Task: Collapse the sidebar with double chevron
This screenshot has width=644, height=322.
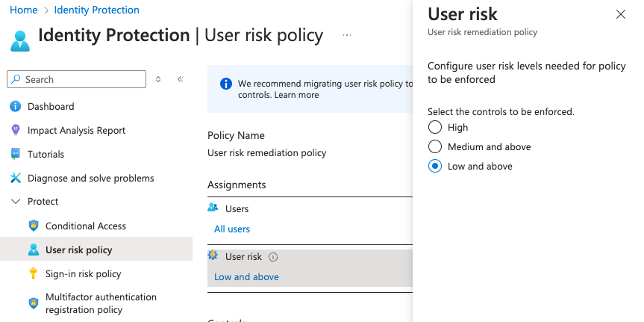Action: [x=180, y=79]
